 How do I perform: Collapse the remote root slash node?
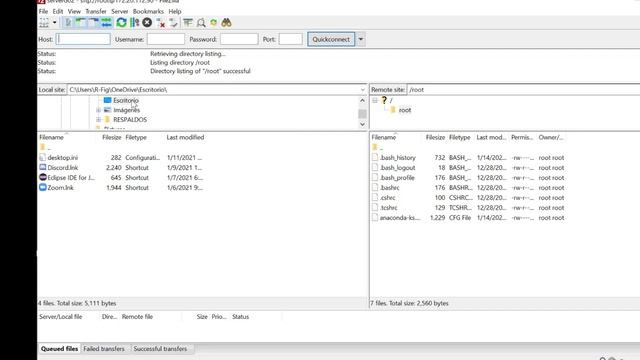point(375,100)
